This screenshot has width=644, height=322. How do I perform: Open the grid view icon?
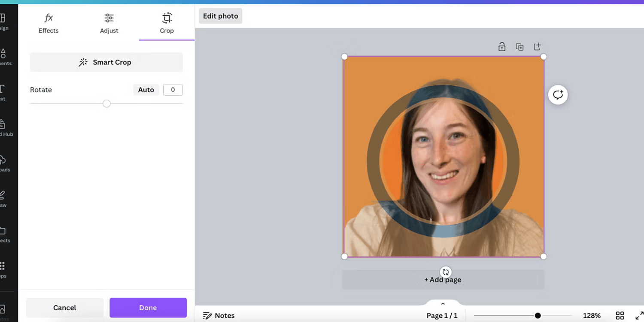pos(620,316)
